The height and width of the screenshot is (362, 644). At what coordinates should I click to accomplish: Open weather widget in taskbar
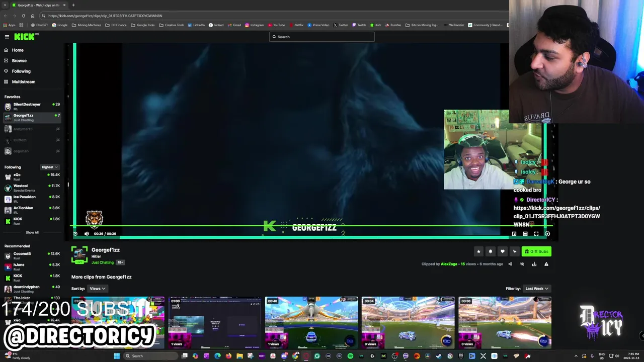click(18, 356)
